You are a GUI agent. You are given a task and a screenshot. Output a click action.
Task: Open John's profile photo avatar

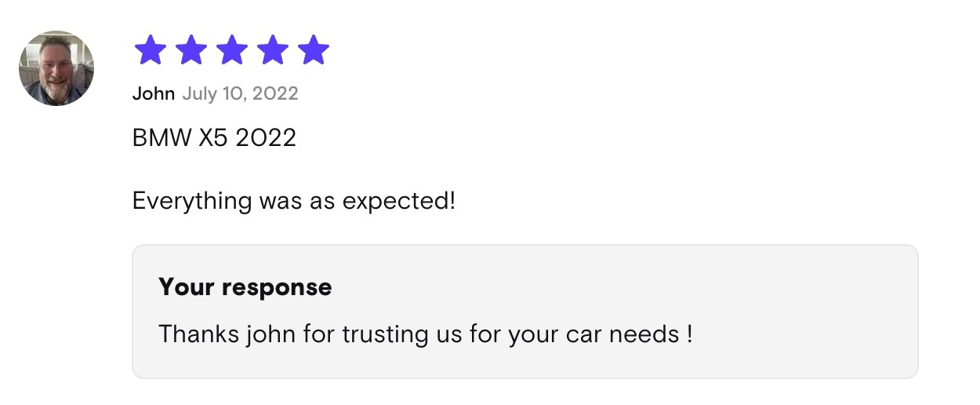pyautogui.click(x=56, y=68)
